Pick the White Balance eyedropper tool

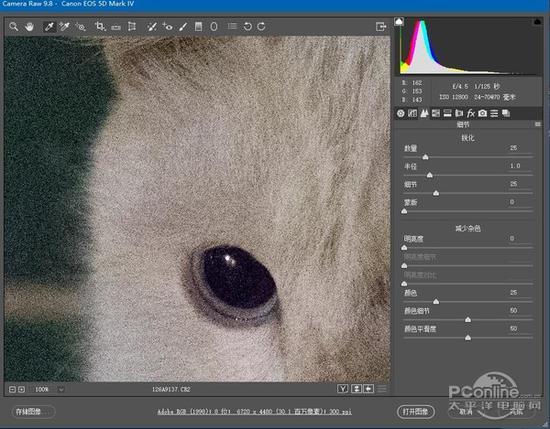[x=49, y=26]
